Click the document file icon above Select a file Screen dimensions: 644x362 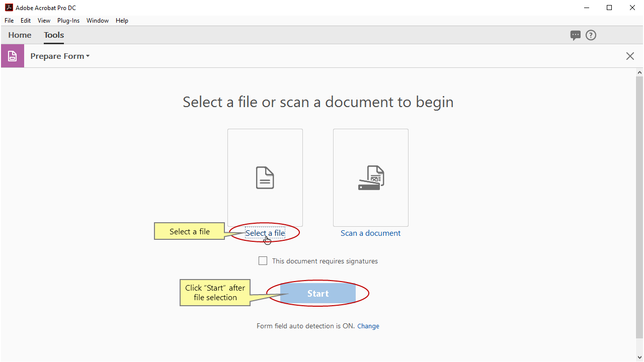coord(265,177)
